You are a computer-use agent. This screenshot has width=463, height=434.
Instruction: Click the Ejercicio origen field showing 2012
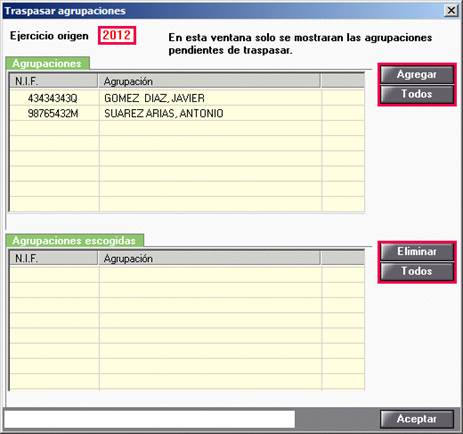point(117,35)
